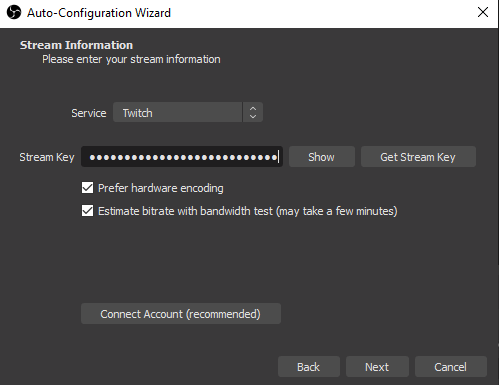Go to the previous page with Back

[x=309, y=367]
